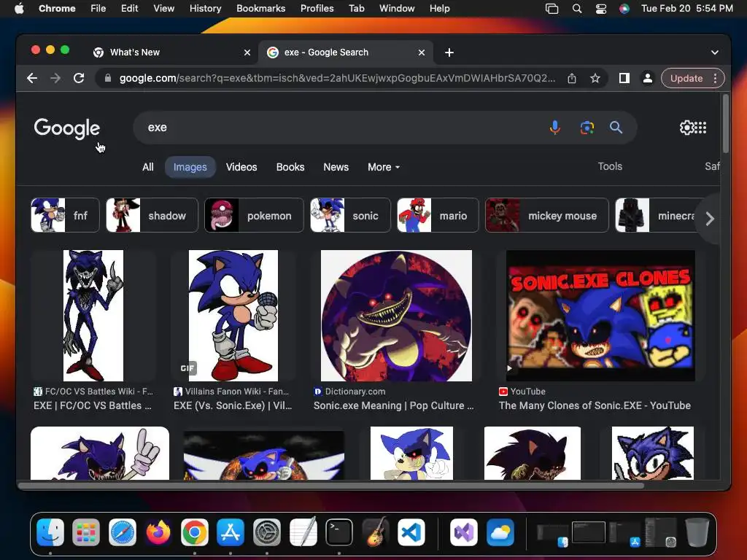Viewport: 747px width, 560px height.
Task: Filter images by mickey mouse chip
Action: point(547,215)
